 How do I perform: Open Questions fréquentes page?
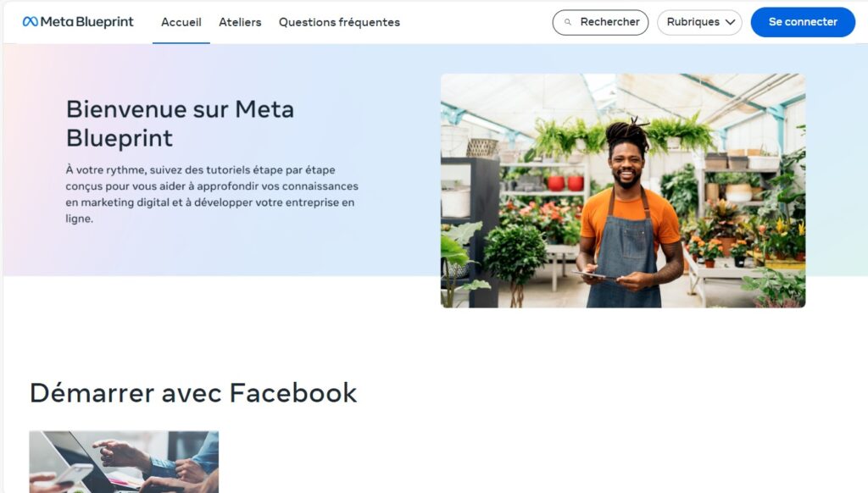pos(339,22)
